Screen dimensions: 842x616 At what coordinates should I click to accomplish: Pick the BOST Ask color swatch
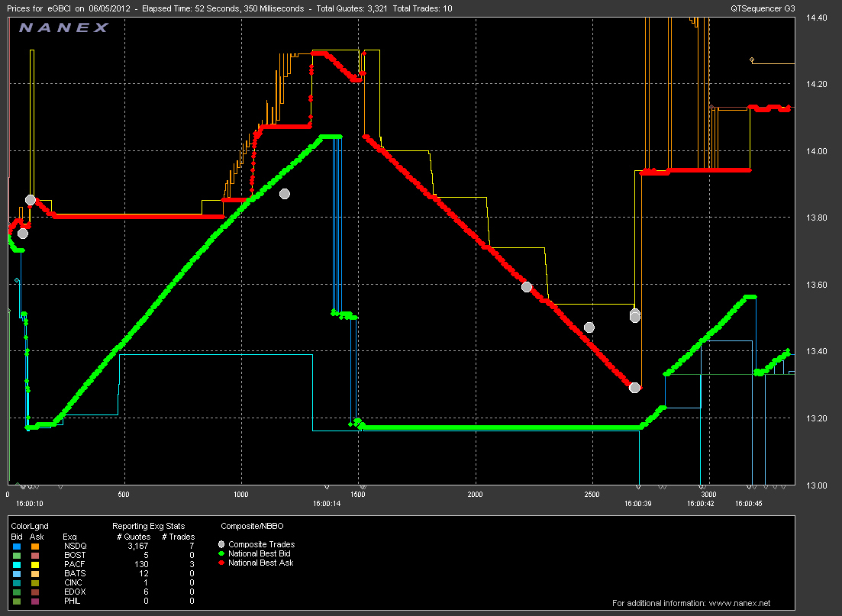click(35, 555)
